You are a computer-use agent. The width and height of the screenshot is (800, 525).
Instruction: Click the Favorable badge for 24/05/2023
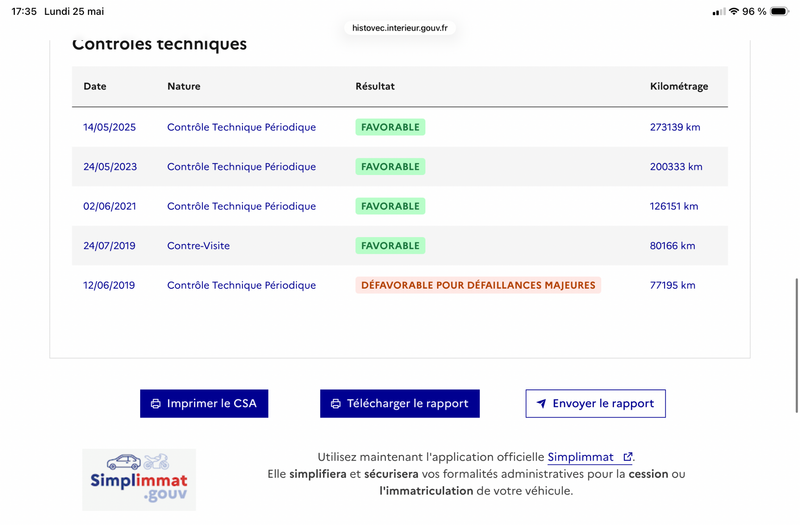(x=390, y=167)
